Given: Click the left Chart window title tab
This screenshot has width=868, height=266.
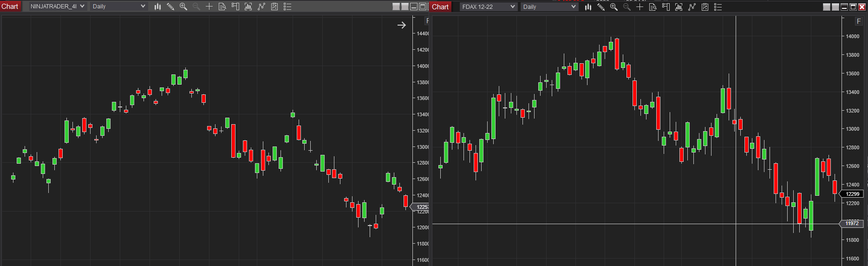Looking at the screenshot, I should click(10, 7).
